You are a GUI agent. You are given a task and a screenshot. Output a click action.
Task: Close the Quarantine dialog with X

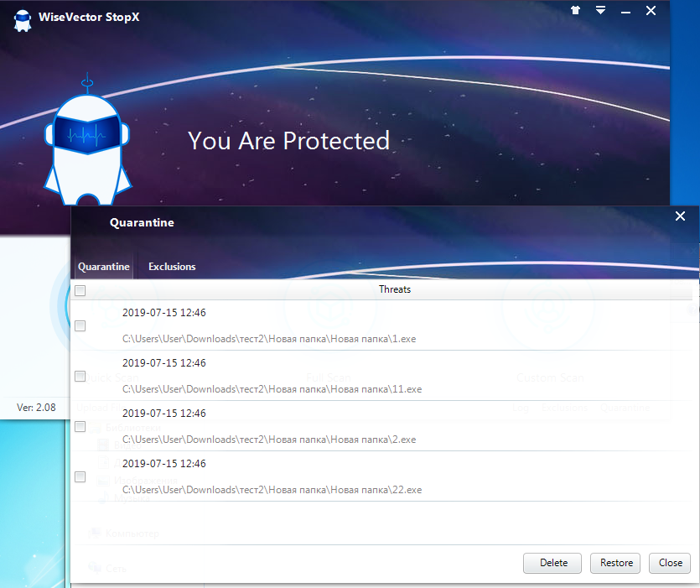[x=680, y=216]
